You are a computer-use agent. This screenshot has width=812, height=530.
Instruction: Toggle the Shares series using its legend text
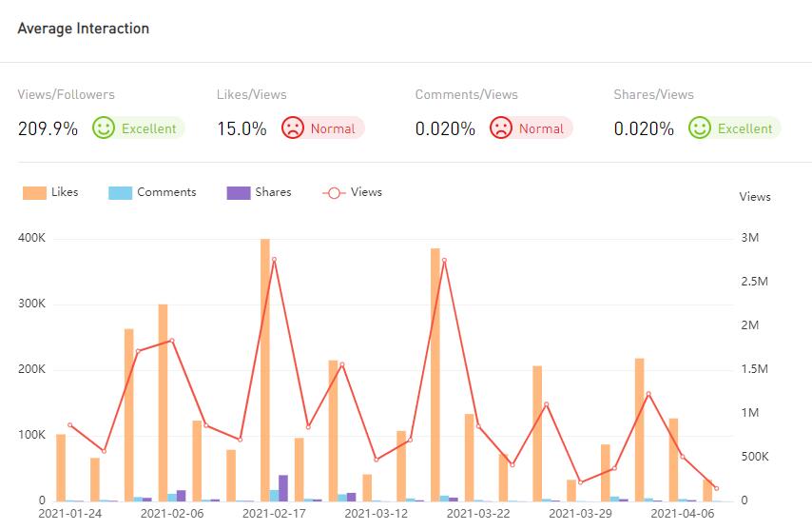pos(273,192)
